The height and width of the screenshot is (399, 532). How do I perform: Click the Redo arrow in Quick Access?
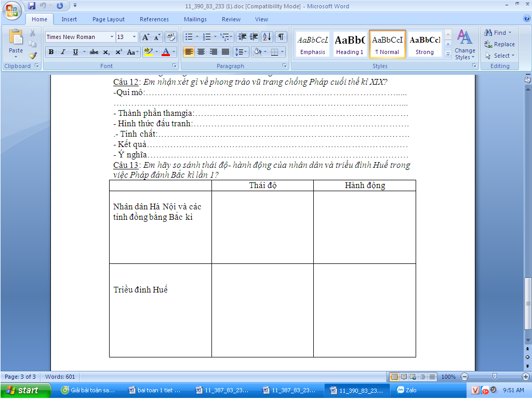click(60, 6)
